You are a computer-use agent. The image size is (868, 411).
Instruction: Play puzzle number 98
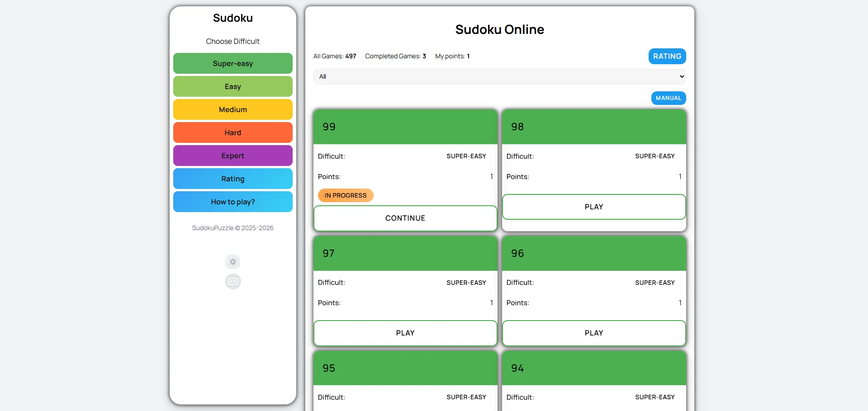(x=593, y=207)
